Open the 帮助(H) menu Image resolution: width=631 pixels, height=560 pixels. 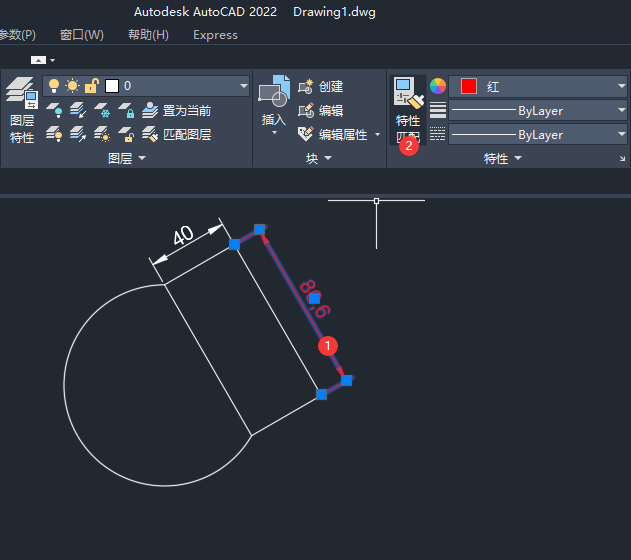[x=148, y=35]
